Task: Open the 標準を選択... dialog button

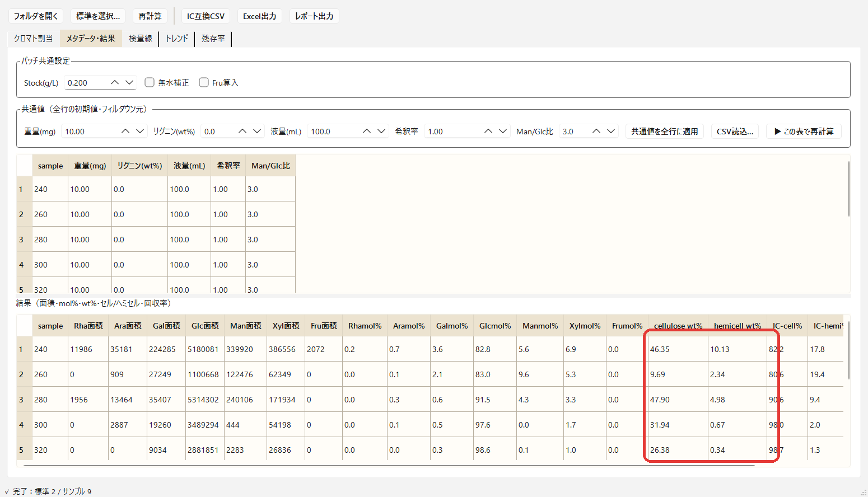Action: [98, 16]
